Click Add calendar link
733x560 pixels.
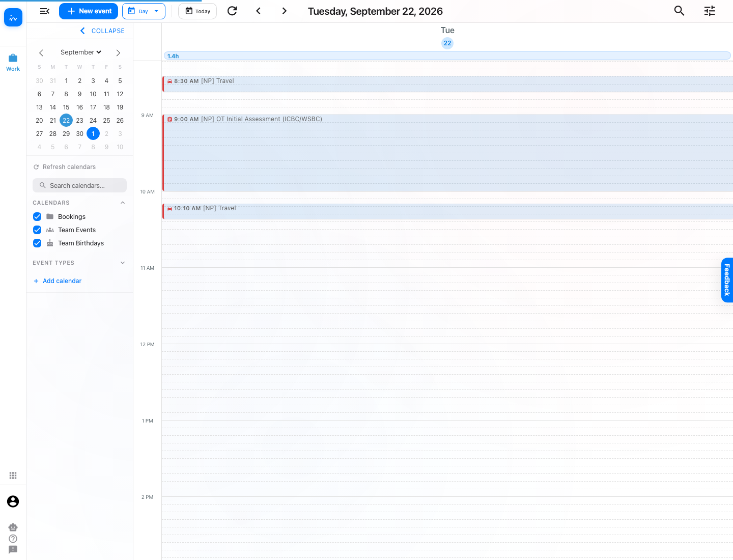pos(58,281)
